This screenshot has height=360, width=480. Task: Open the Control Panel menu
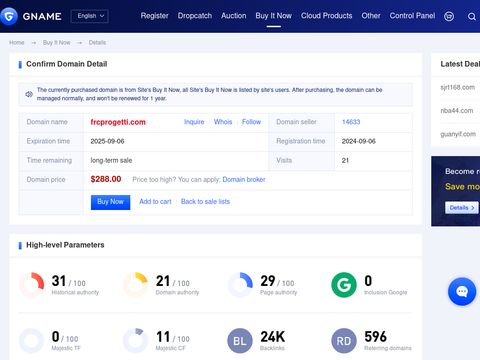coord(412,16)
